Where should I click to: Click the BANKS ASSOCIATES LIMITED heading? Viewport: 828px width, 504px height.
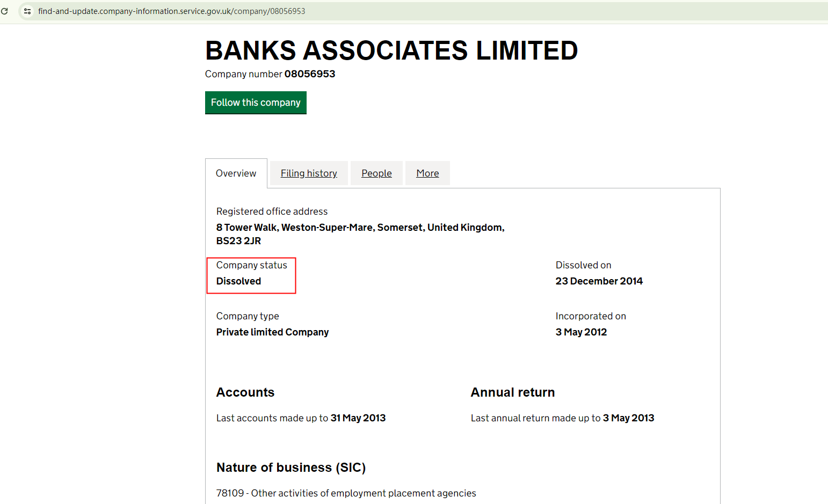[x=391, y=51]
